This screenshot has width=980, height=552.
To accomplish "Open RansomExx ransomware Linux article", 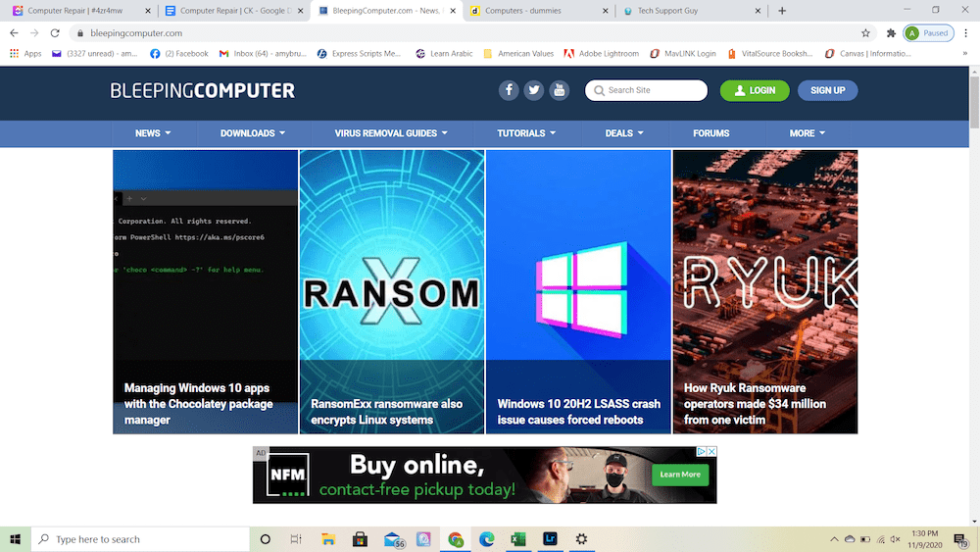I will (392, 292).
